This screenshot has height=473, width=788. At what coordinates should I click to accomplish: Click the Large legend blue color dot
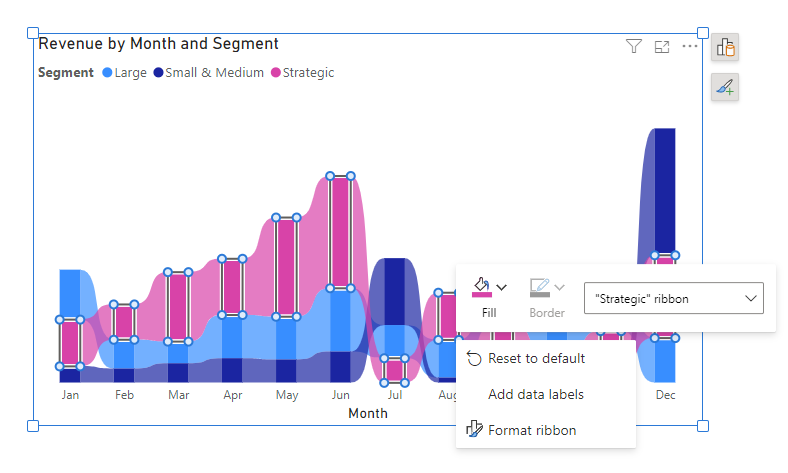[107, 72]
